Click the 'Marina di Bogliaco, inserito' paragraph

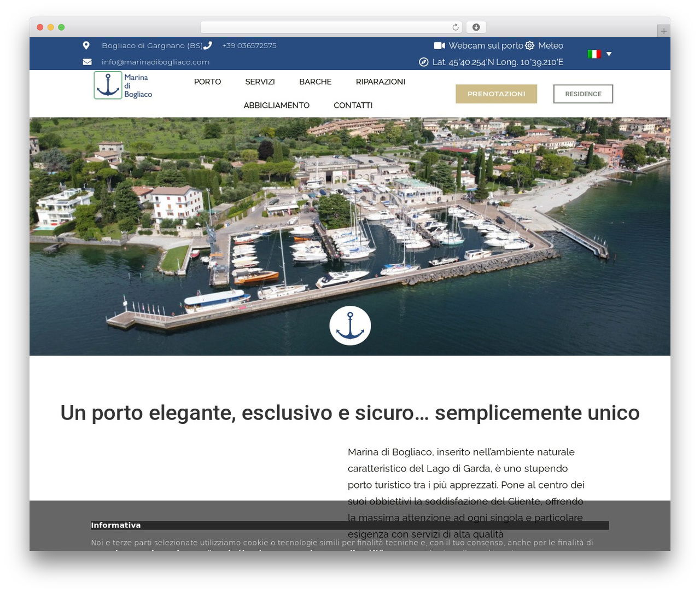coord(466,493)
